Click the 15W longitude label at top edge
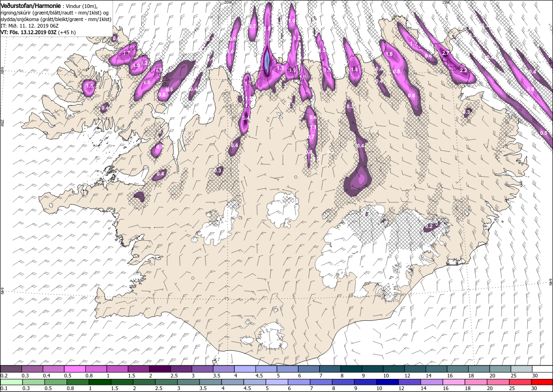This screenshot has width=553, height=392. coord(446,2)
